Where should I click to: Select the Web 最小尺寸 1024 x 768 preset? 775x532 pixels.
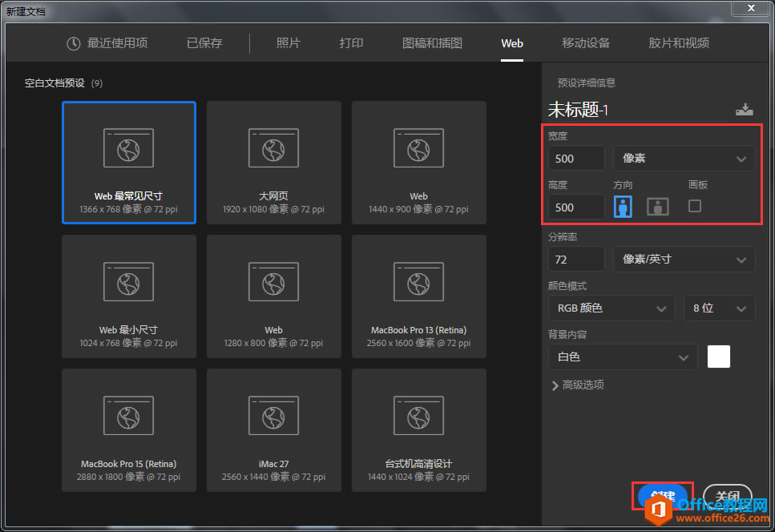pyautogui.click(x=129, y=296)
